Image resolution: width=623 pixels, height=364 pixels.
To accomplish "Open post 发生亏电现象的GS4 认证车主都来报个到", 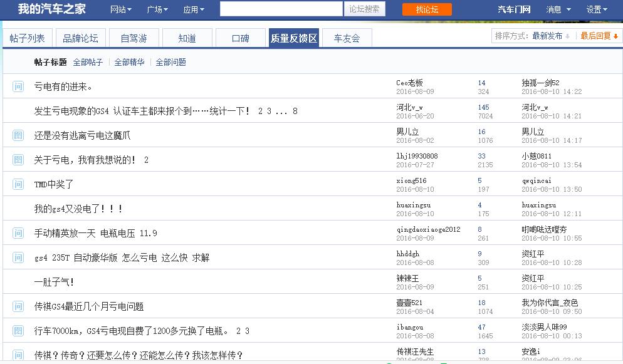I will [142, 111].
